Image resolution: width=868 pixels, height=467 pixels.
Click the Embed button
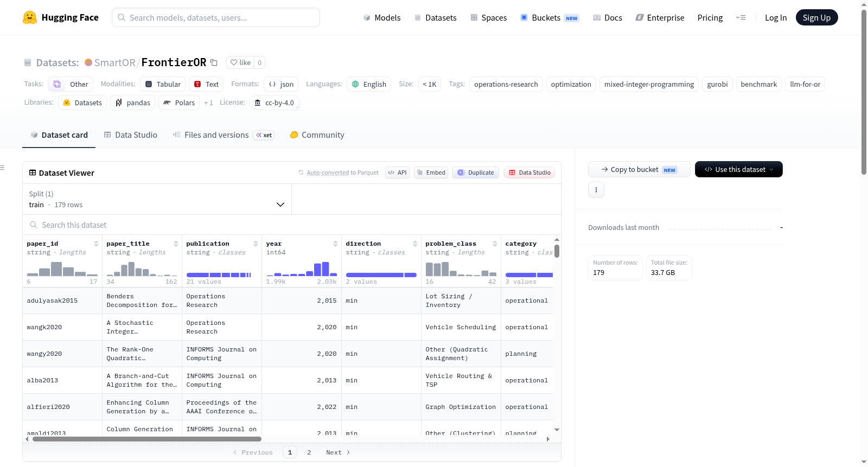point(431,172)
